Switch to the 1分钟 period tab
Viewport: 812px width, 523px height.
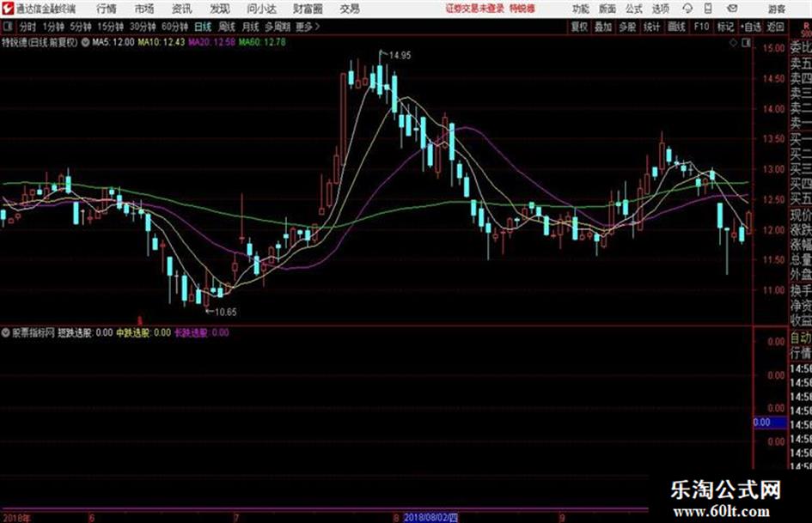click(53, 27)
